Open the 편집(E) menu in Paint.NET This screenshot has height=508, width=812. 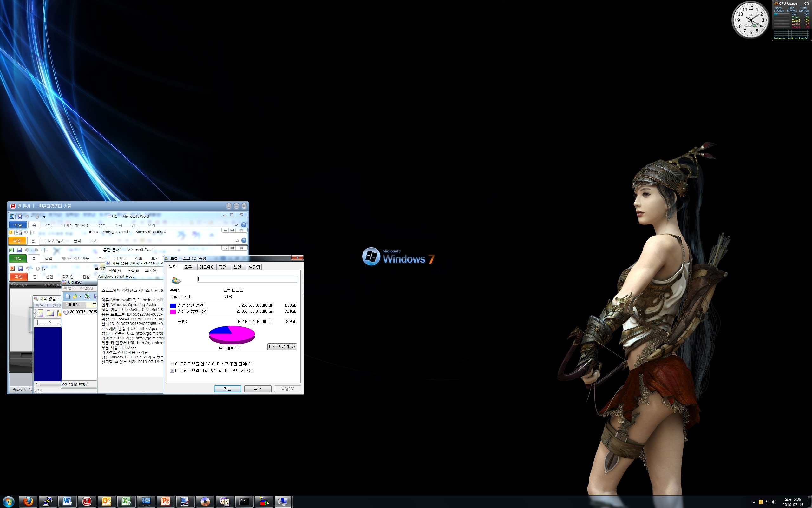coord(133,271)
